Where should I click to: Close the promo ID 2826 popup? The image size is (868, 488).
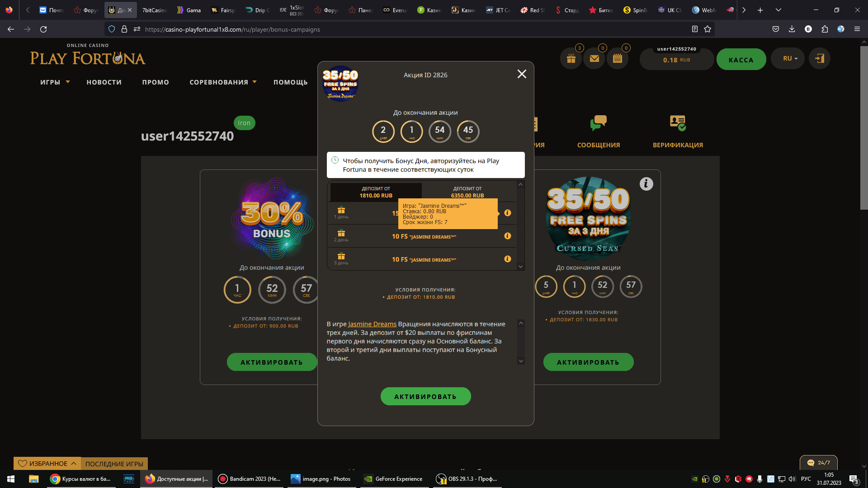pyautogui.click(x=522, y=74)
